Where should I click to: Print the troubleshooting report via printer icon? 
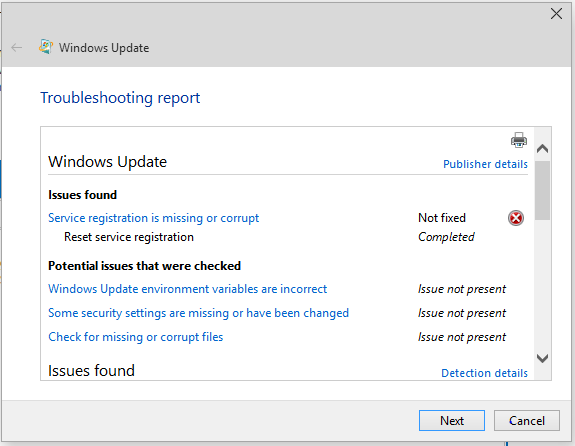pos(519,140)
